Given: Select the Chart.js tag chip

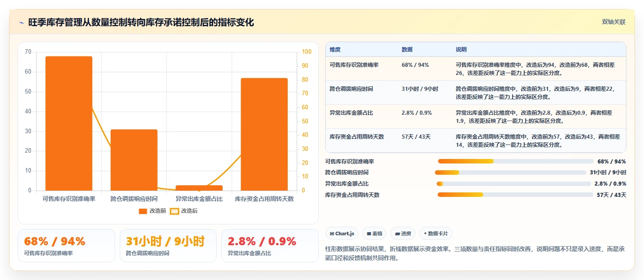Looking at the screenshot, I should tap(342, 233).
